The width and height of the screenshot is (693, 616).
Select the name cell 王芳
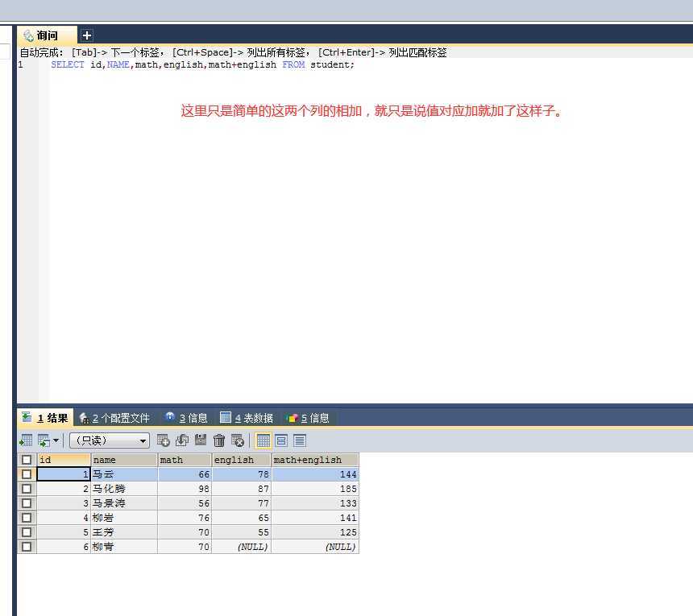coord(124,532)
